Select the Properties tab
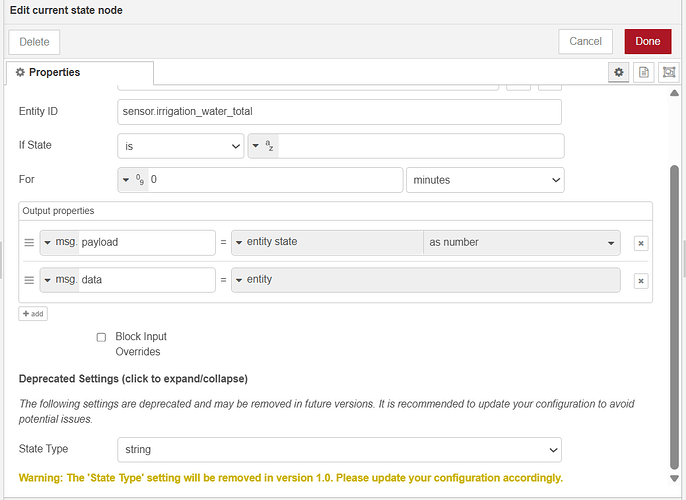The height and width of the screenshot is (500, 686). point(80,72)
